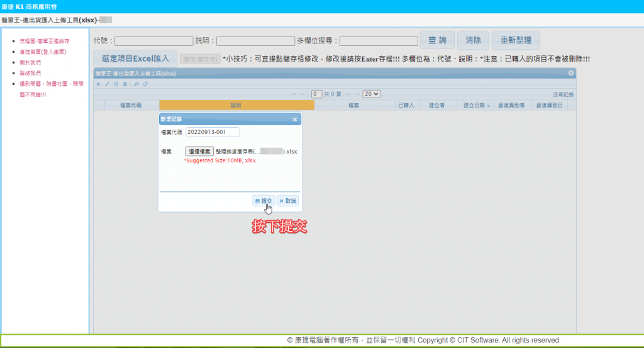Screen dimensions: 644x348
Task: Click the edit pencil icon in grid toolbar
Action: tap(107, 84)
